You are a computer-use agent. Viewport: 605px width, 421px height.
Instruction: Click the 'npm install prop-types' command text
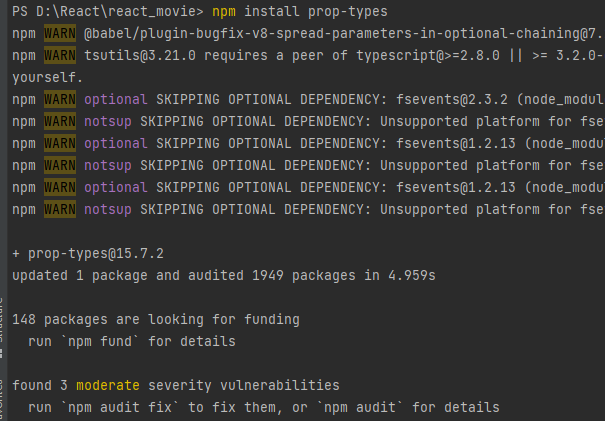[300, 12]
